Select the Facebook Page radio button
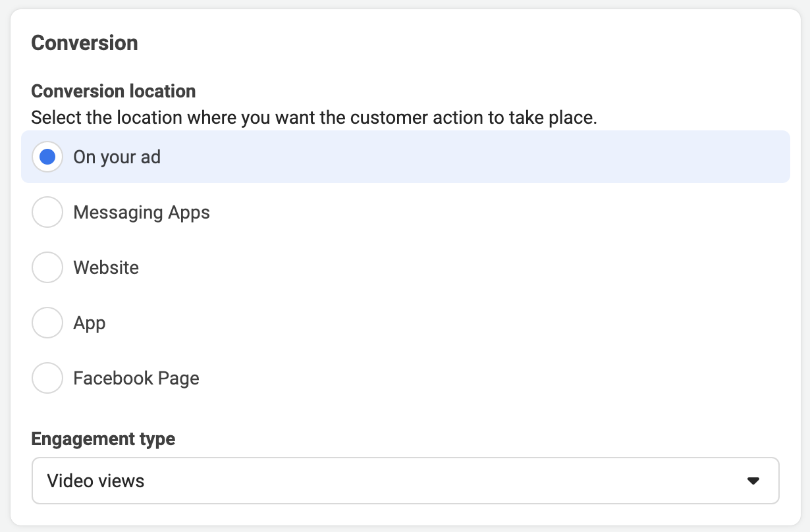 pos(47,379)
